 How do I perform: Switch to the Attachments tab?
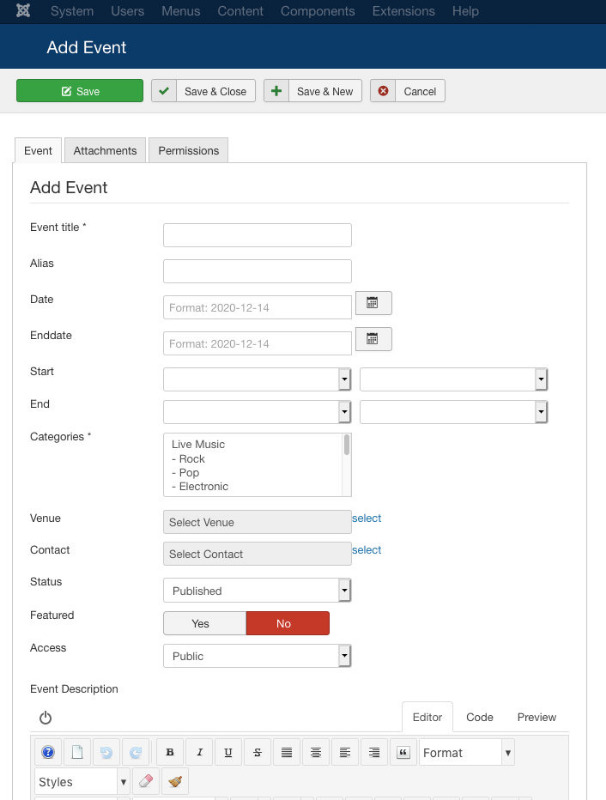coord(105,151)
